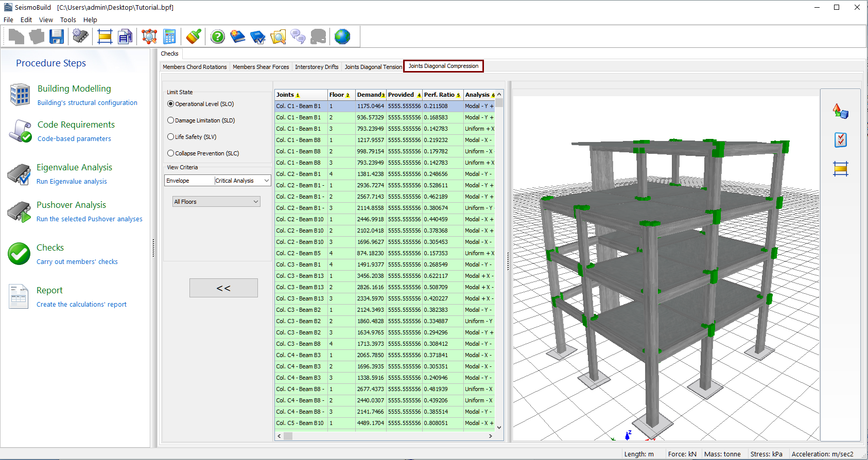
Task: Click the red checklist icon beside the 3D view
Action: [840, 139]
